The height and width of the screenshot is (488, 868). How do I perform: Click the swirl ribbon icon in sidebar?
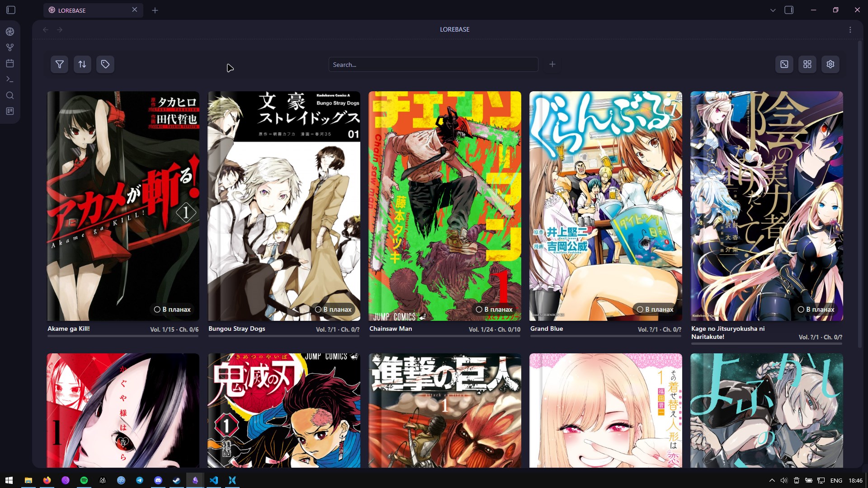tap(10, 32)
